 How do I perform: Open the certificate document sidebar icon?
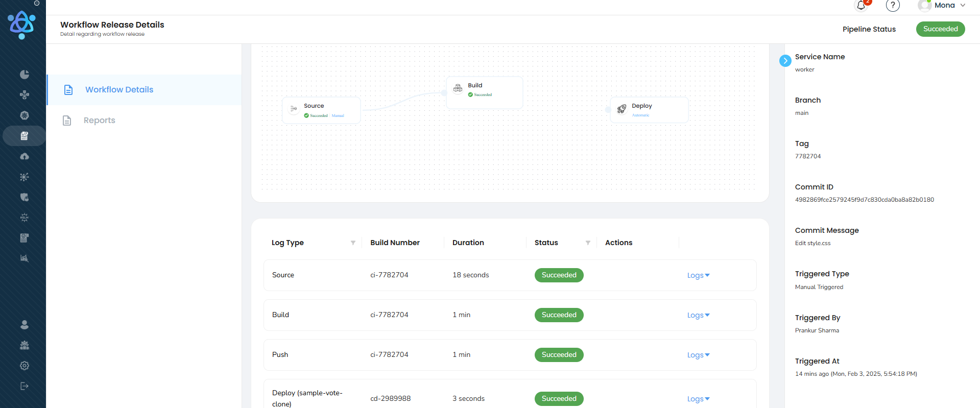coord(24,238)
